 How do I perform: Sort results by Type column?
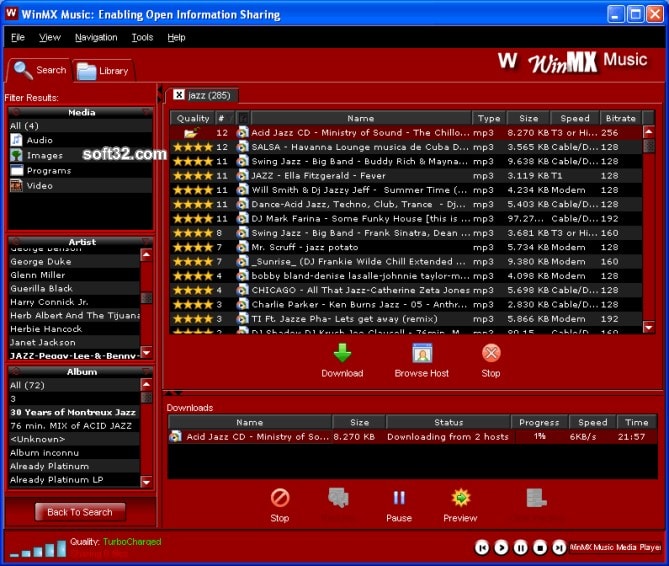click(x=489, y=118)
